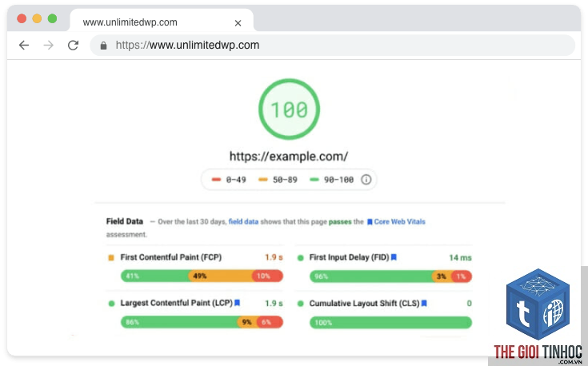The image size is (588, 366).
Task: Click the Cumulative Layout Shift (CLS) label
Action: 365,303
